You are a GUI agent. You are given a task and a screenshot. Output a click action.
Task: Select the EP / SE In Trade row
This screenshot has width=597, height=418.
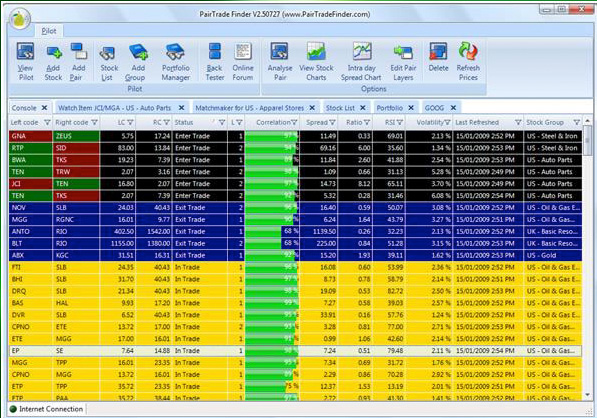click(295, 351)
